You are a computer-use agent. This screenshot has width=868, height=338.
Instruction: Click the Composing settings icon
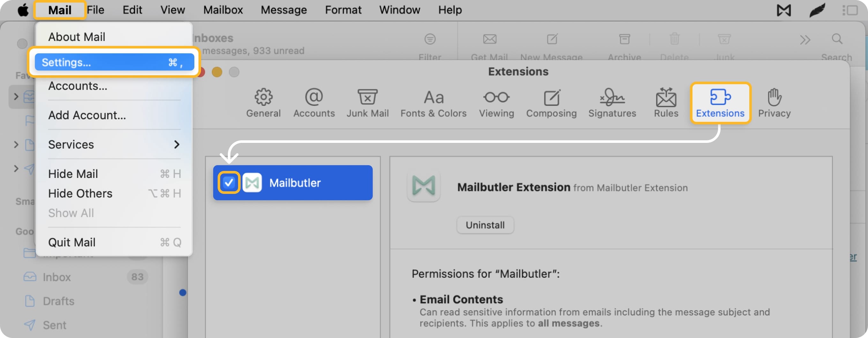click(x=551, y=103)
